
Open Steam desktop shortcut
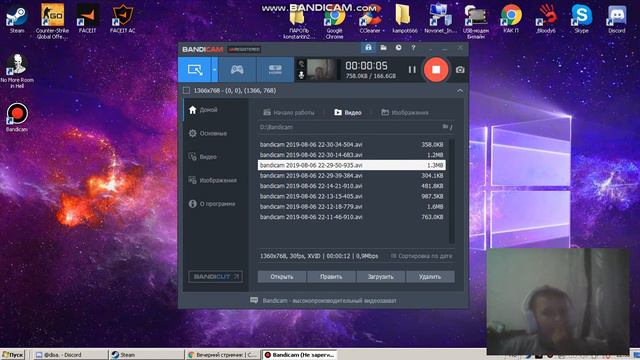click(17, 19)
